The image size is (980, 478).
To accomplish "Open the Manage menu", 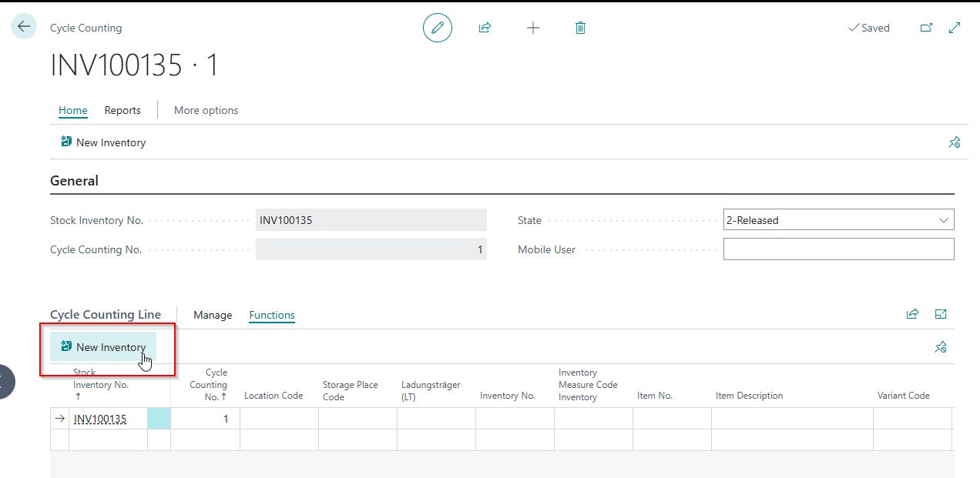I will pos(213,315).
